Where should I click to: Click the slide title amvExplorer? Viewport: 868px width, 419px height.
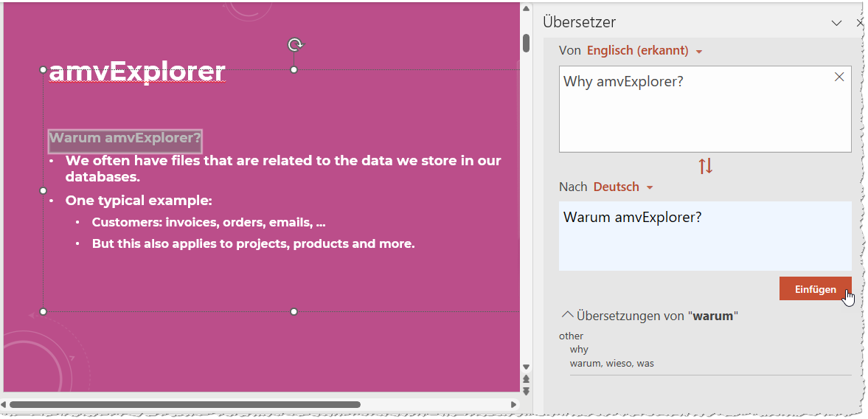click(x=137, y=72)
